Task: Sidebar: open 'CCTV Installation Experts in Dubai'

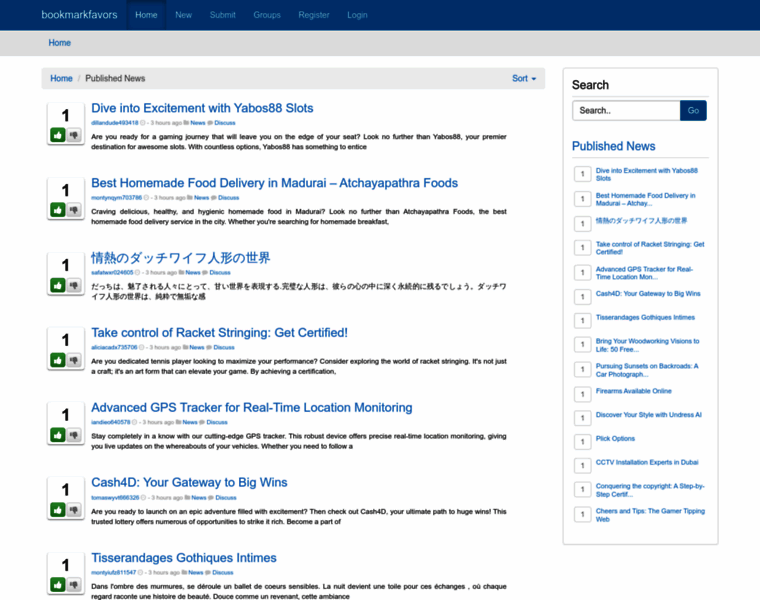Action: 647,462
